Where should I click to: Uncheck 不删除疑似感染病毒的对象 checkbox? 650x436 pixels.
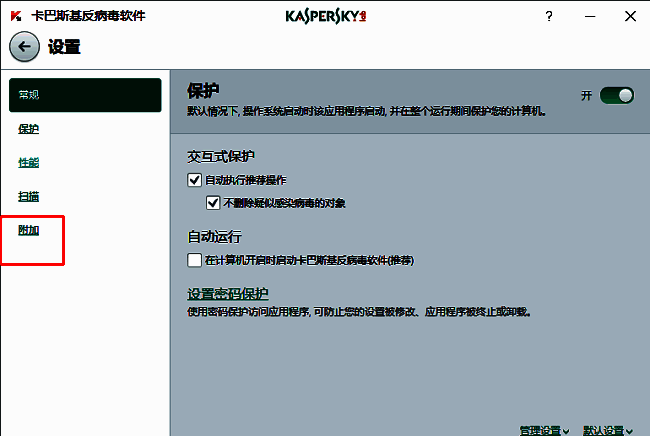[x=213, y=203]
